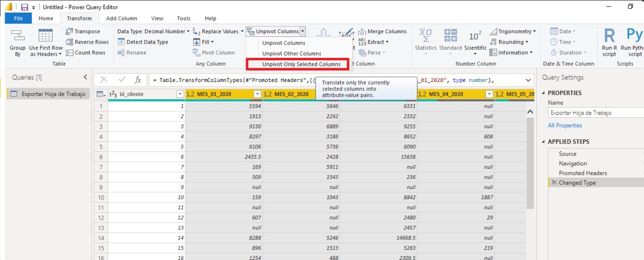The width and height of the screenshot is (644, 260).
Task: Click the Rename column button
Action: click(x=132, y=53)
